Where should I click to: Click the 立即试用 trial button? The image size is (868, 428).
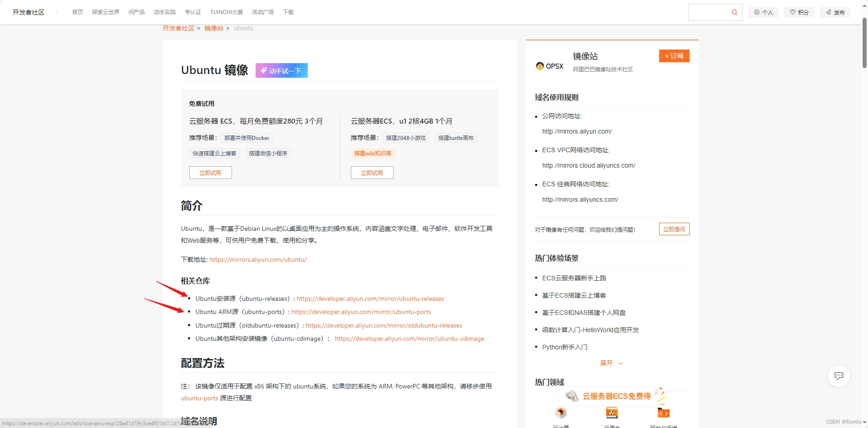pos(210,173)
